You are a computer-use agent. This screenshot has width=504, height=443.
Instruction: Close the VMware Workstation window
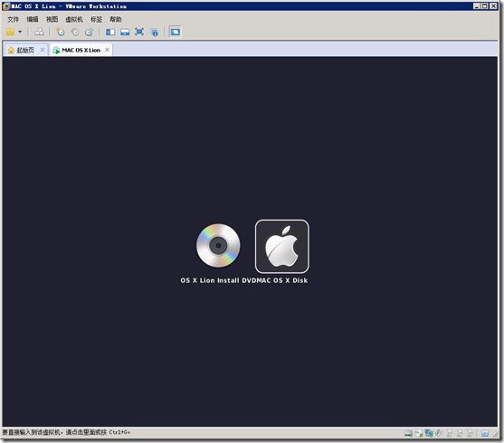coord(493,6)
